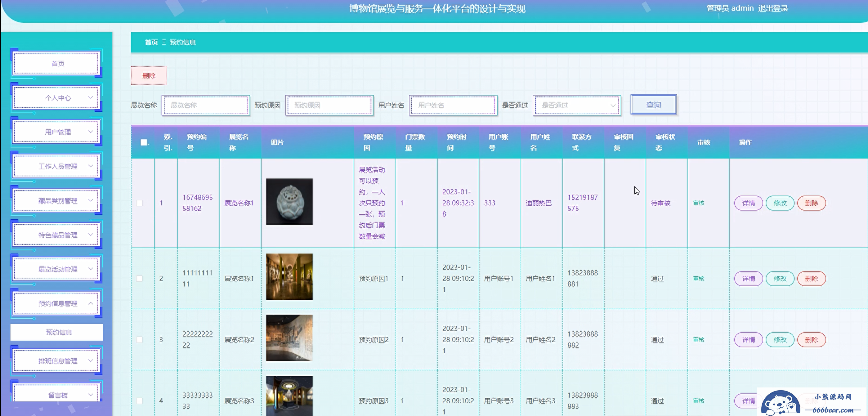Click 删除 for the 用户姓名2 row
This screenshot has height=416, width=868.
point(812,340)
